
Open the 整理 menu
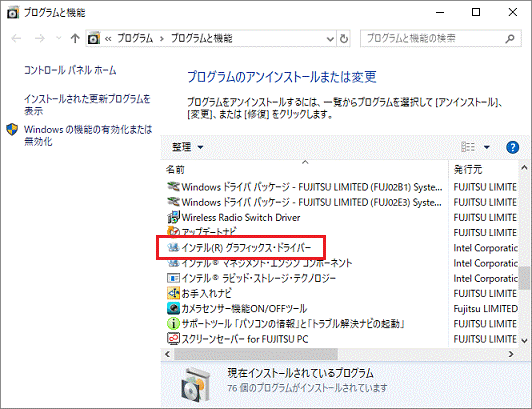188,147
